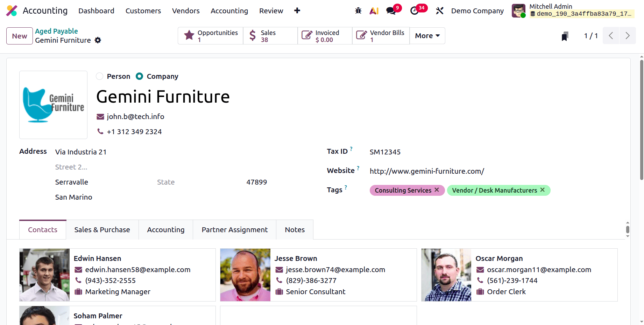Click the New button

click(x=20, y=36)
